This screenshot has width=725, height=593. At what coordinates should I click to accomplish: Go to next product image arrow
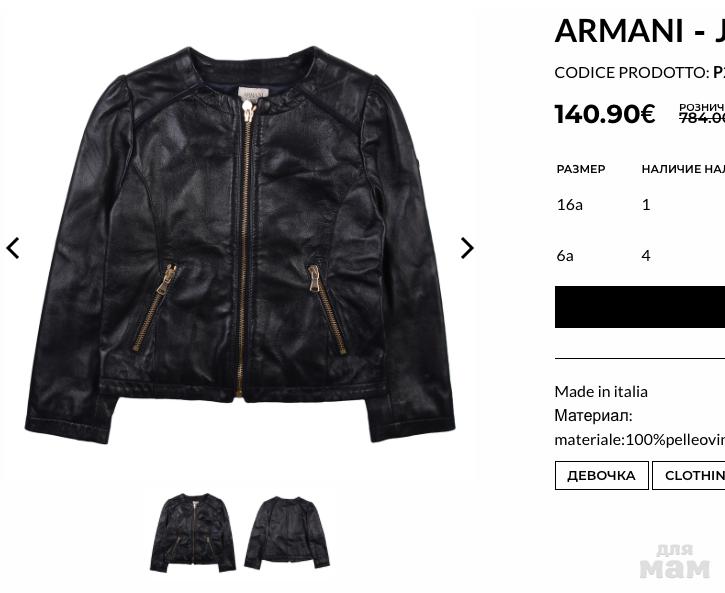point(467,248)
